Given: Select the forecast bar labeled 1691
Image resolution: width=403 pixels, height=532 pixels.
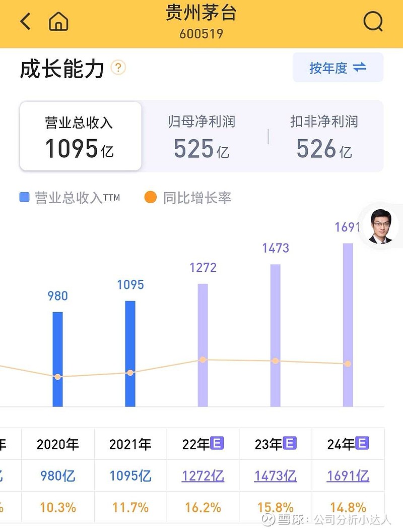Looking at the screenshot, I should (348, 325).
